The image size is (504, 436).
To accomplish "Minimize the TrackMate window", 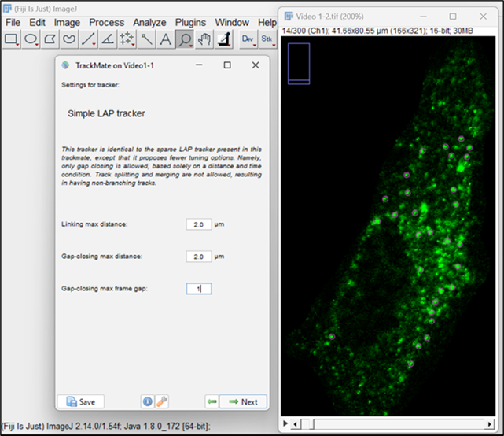I will pyautogui.click(x=199, y=65).
